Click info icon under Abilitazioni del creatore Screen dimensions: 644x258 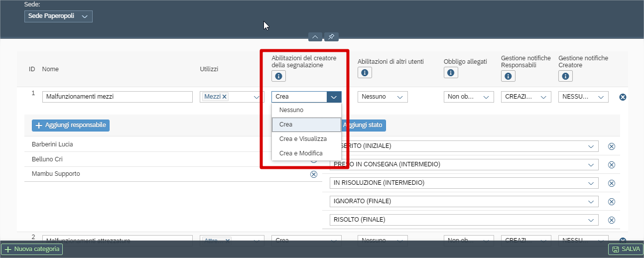(278, 76)
